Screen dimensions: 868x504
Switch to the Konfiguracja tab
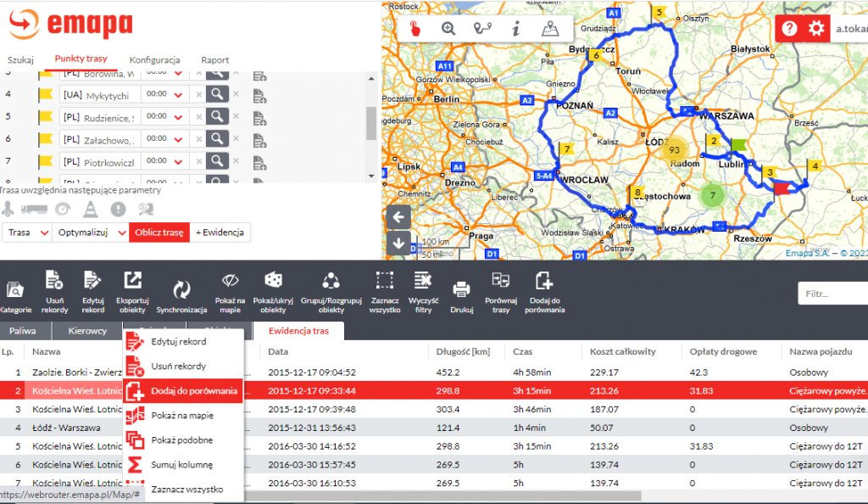(x=154, y=60)
